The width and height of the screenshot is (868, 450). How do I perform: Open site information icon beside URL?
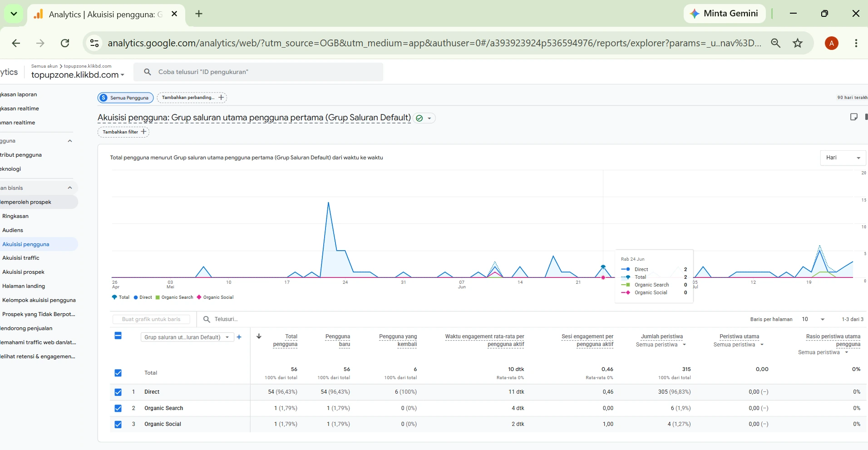(94, 43)
